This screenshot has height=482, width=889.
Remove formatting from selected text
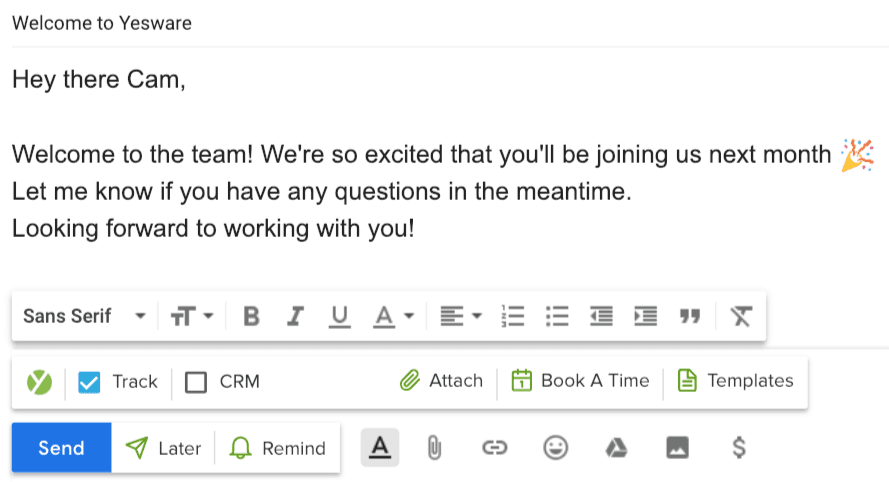(740, 317)
